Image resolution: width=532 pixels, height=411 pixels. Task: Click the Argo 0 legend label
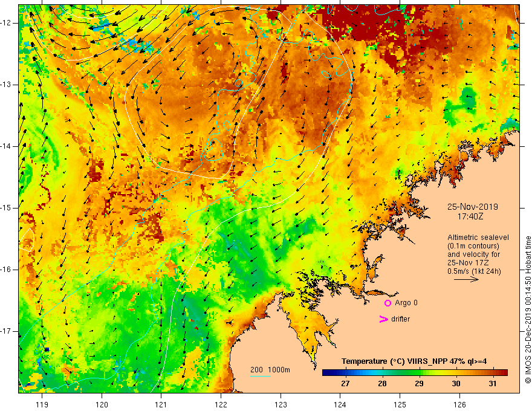coord(406,303)
